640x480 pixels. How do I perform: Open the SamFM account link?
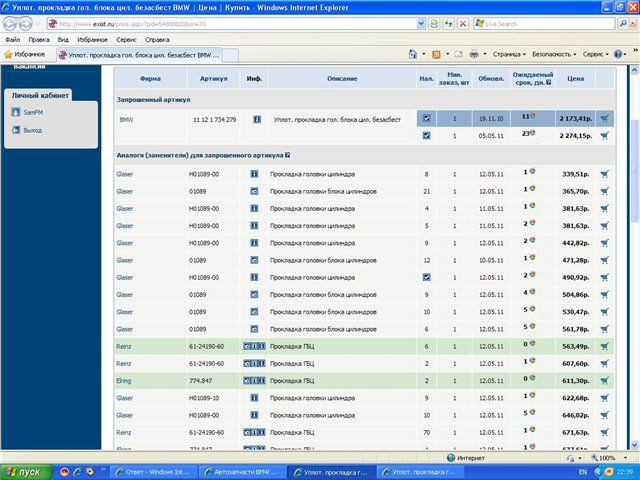pos(33,112)
